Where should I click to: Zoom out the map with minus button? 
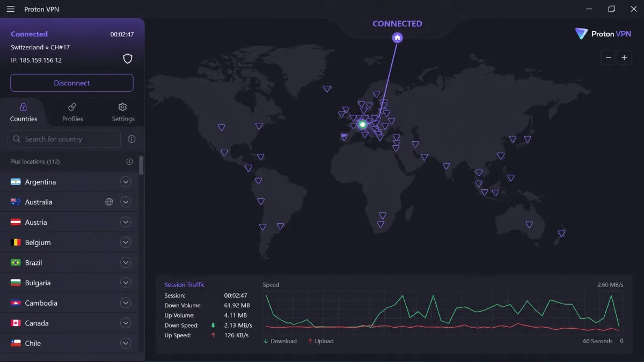pyautogui.click(x=608, y=57)
